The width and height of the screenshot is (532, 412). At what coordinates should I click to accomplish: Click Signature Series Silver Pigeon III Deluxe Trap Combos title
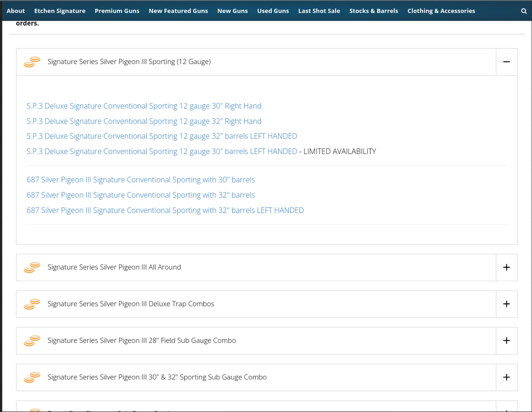tap(130, 304)
